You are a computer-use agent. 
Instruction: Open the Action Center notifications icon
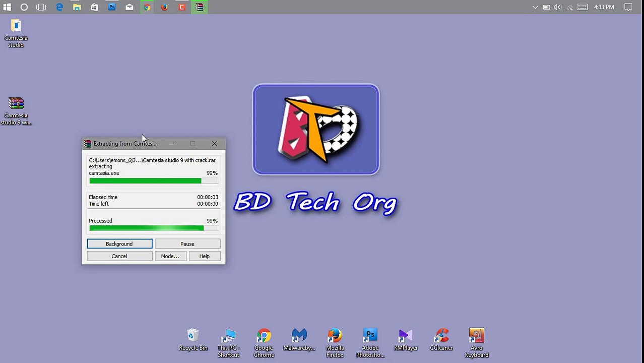coord(628,7)
